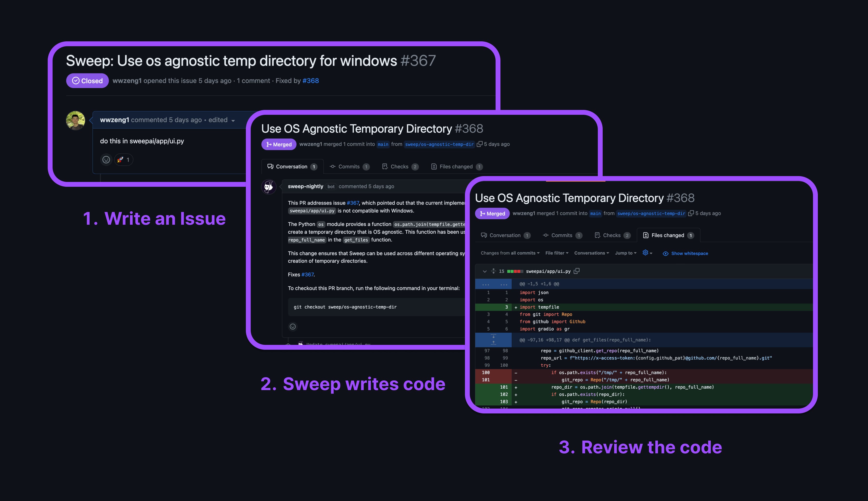Add emoji reaction on issue comment
The image size is (868, 501).
point(106,160)
